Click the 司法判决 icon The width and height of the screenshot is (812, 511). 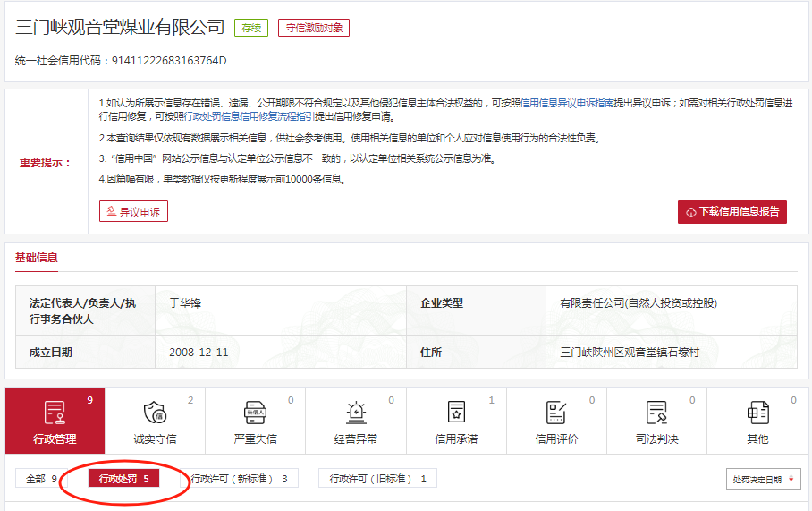click(x=656, y=413)
